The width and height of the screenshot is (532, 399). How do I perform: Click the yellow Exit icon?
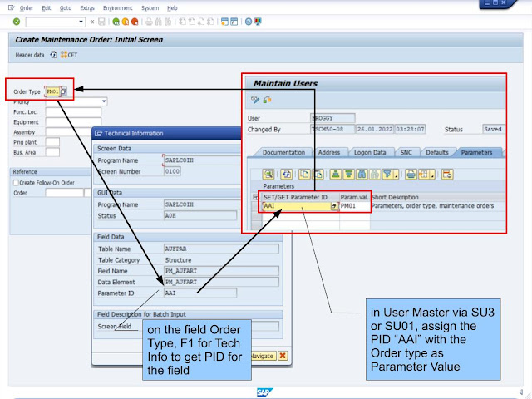[x=126, y=22]
